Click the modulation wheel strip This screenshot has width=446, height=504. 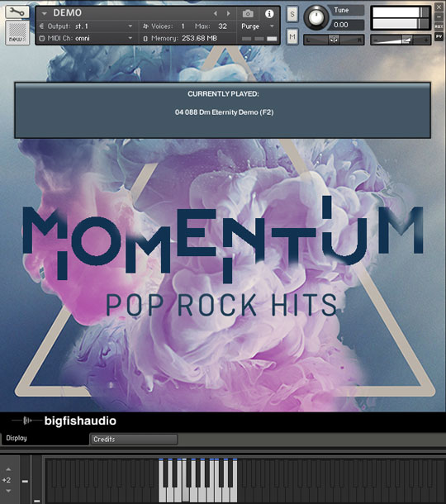pos(37,479)
